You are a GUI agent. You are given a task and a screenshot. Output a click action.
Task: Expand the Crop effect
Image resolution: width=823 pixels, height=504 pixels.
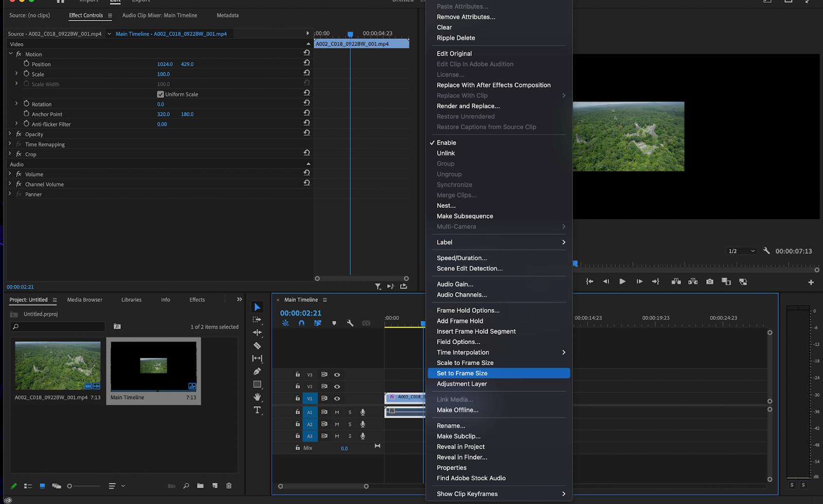point(10,154)
